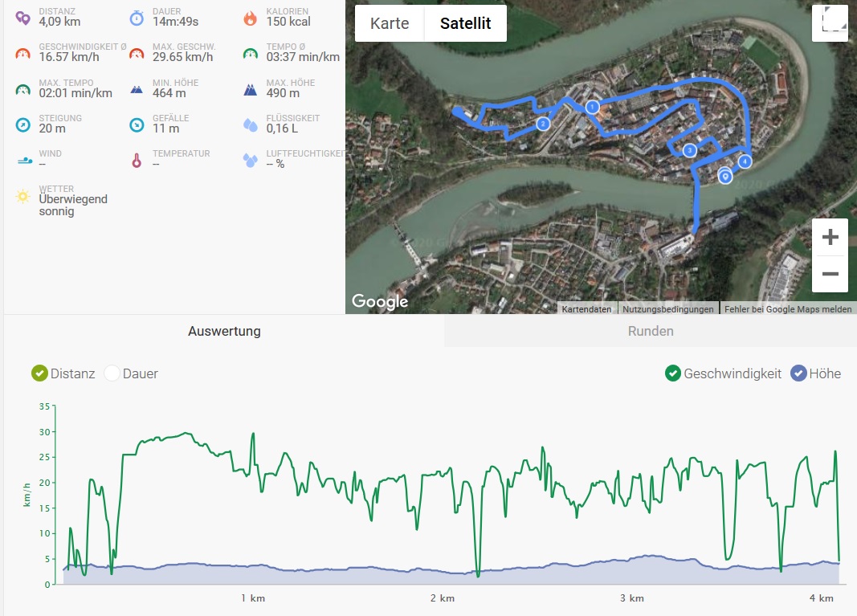This screenshot has height=616, width=857.
Task: Click the Flüssigkeit water drops icon
Action: (x=251, y=124)
